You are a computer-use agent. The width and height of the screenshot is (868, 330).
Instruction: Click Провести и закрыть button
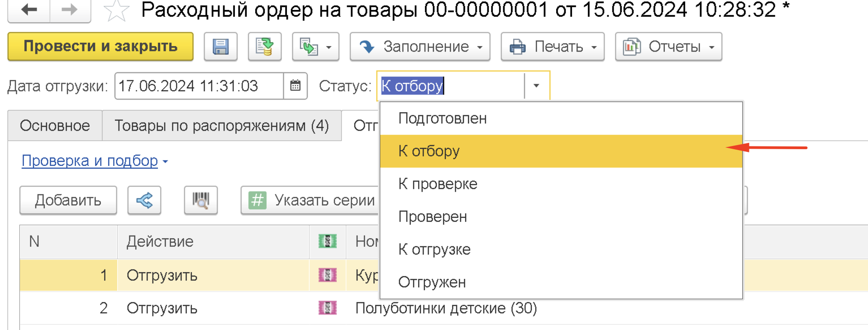[100, 47]
